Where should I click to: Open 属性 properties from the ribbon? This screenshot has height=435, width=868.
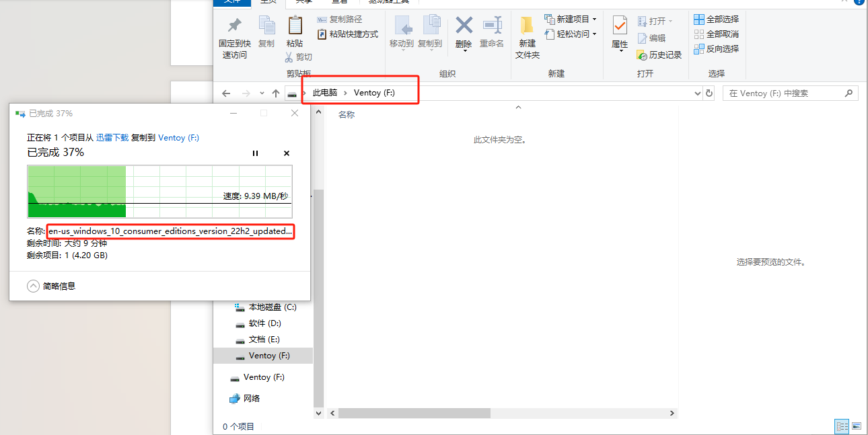click(x=620, y=27)
